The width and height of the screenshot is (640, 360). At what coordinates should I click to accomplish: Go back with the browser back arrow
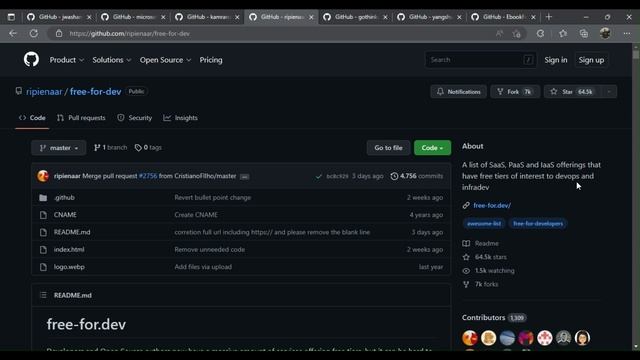13,33
